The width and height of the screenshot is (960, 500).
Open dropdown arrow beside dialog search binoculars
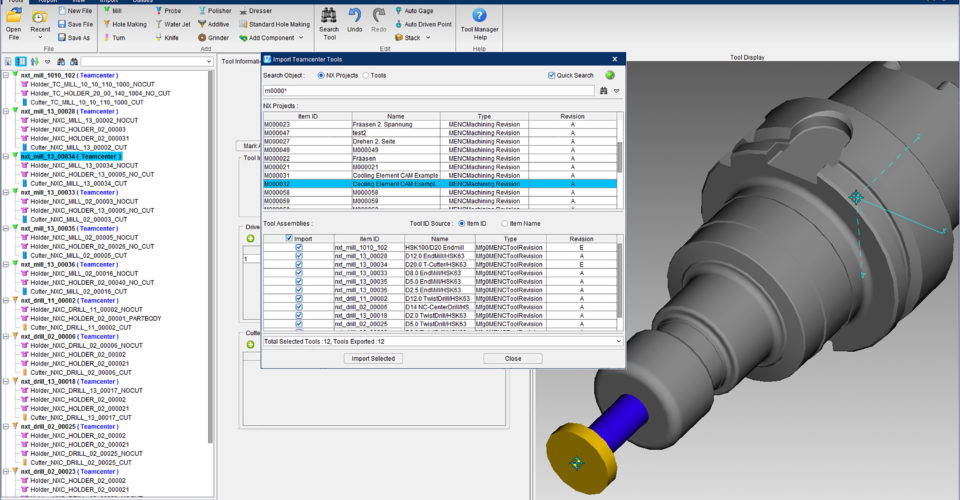click(x=617, y=91)
